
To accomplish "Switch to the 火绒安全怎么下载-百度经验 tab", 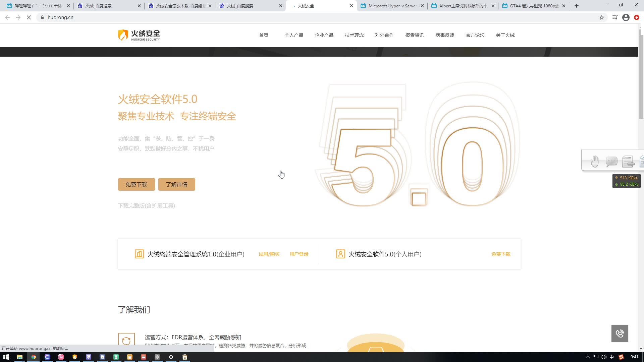I will (180, 6).
